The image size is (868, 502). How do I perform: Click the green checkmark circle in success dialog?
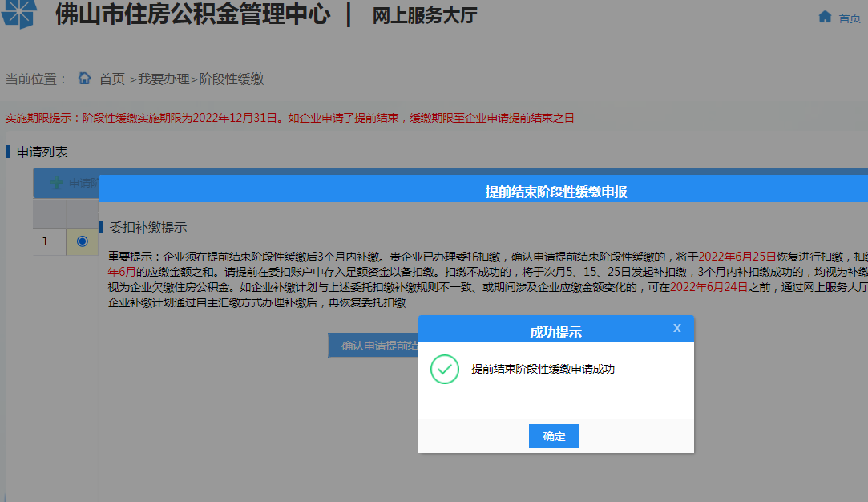(444, 370)
